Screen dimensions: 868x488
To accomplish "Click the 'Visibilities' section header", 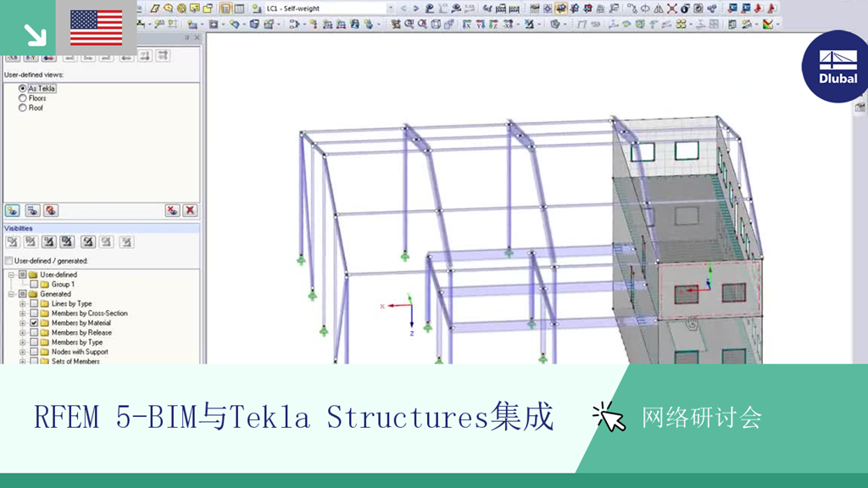I will click(x=102, y=228).
